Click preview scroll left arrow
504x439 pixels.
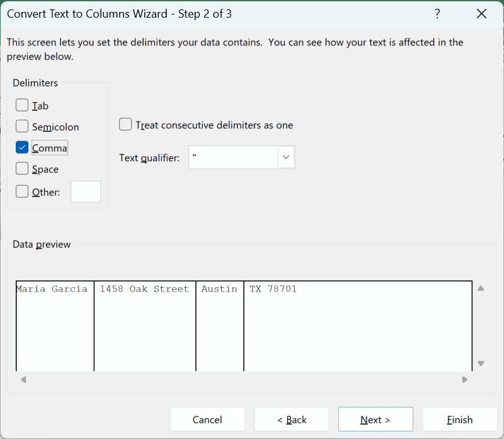pos(23,380)
